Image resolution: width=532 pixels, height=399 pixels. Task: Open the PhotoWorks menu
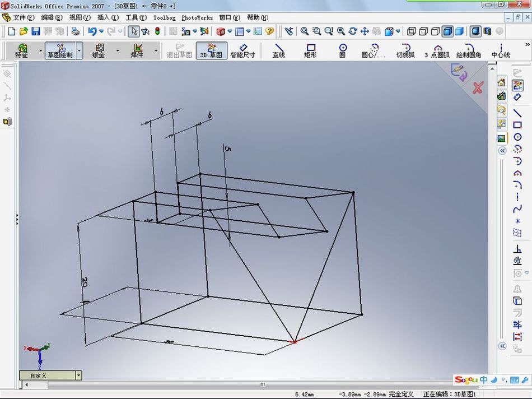tap(197, 17)
